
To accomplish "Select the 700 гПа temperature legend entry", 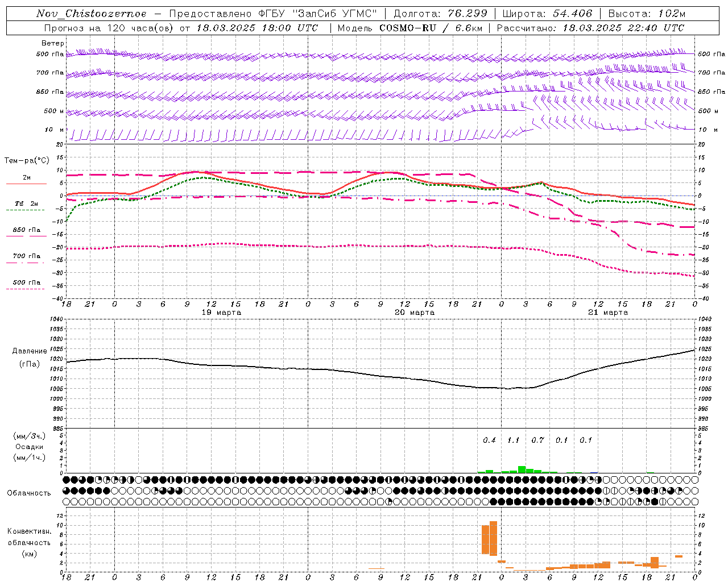I will pos(27,256).
